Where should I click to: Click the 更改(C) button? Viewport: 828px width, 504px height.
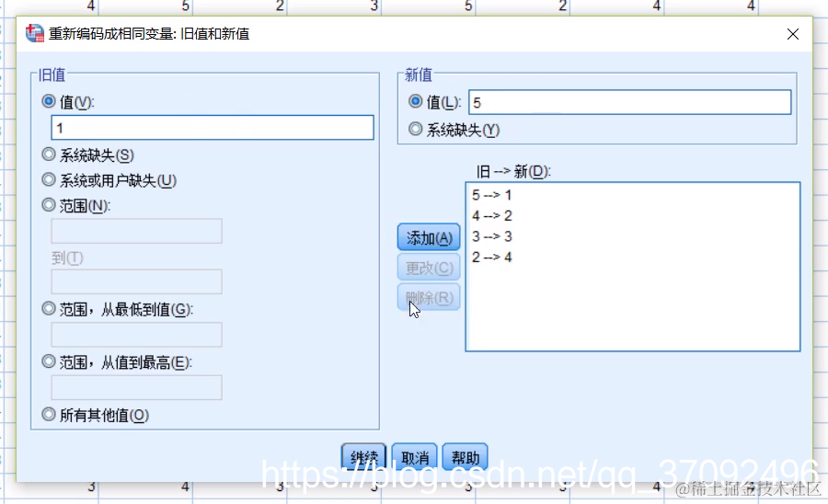tap(429, 268)
